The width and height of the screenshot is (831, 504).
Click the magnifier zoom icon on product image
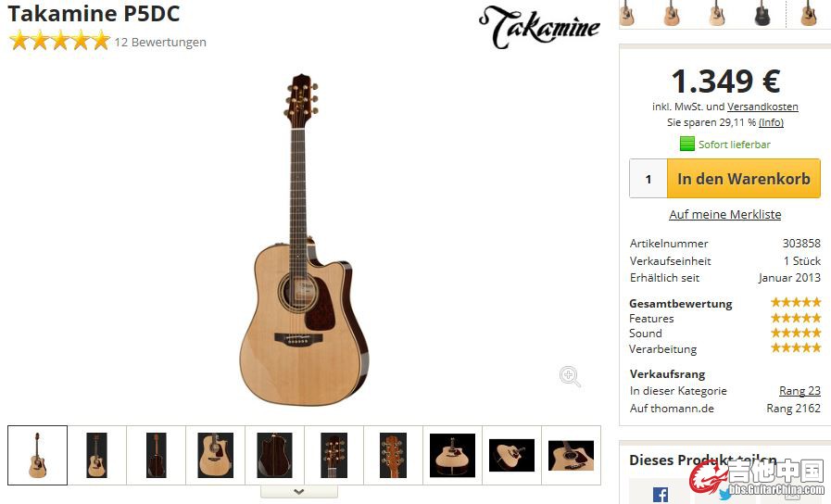[570, 376]
